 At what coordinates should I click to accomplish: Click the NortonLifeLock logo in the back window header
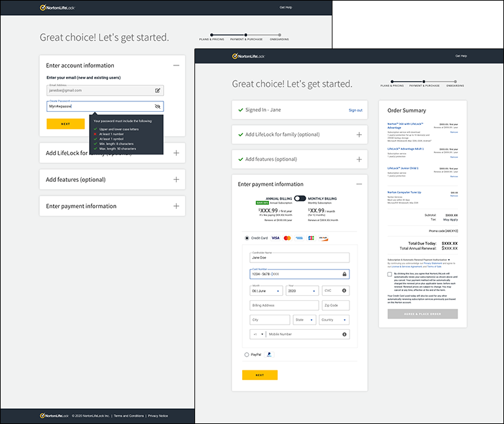tap(57, 8)
